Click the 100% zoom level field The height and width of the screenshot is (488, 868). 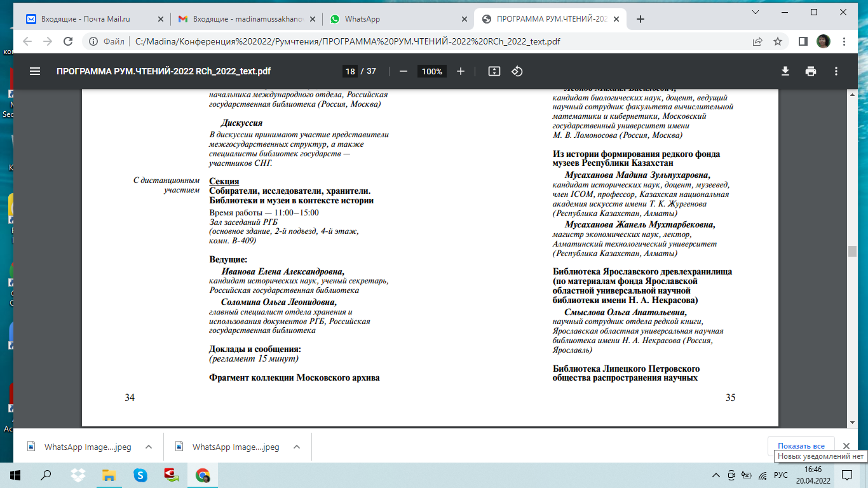[x=431, y=71]
